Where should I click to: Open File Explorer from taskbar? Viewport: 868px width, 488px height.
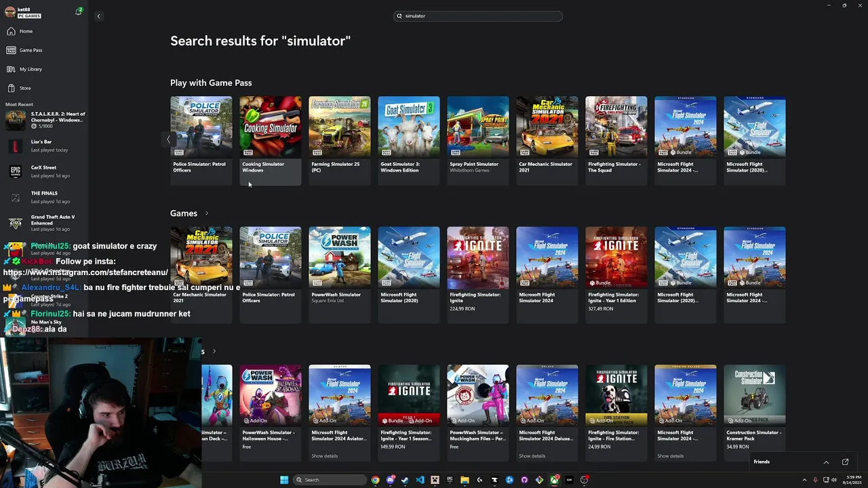click(465, 480)
